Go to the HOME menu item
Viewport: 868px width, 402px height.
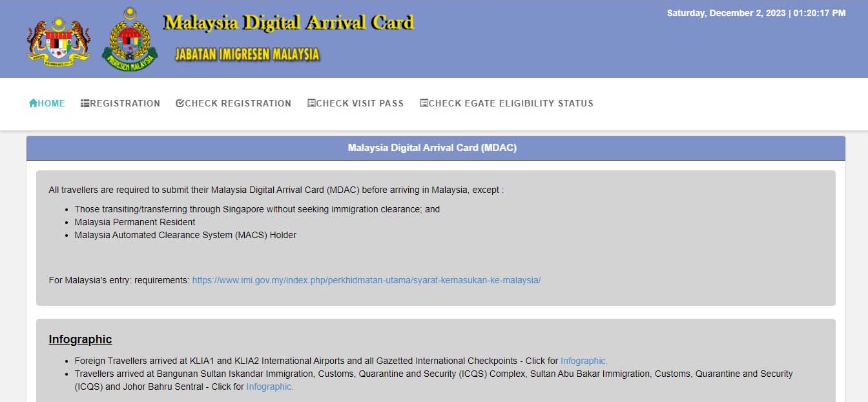pyautogui.click(x=51, y=103)
